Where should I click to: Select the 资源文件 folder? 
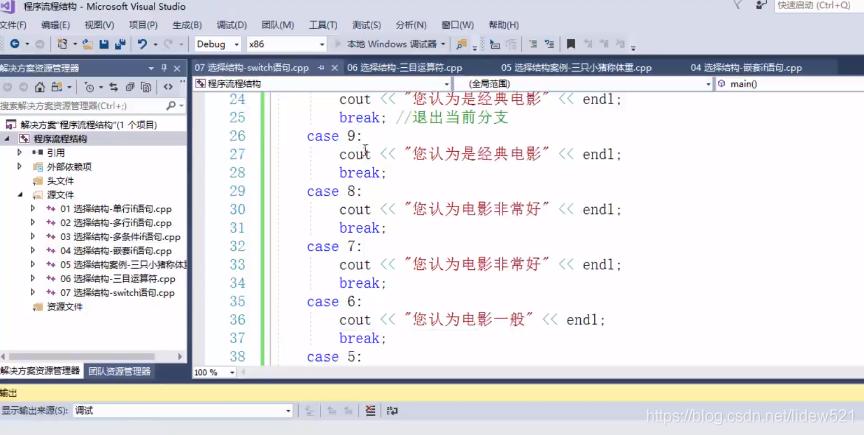coord(64,307)
